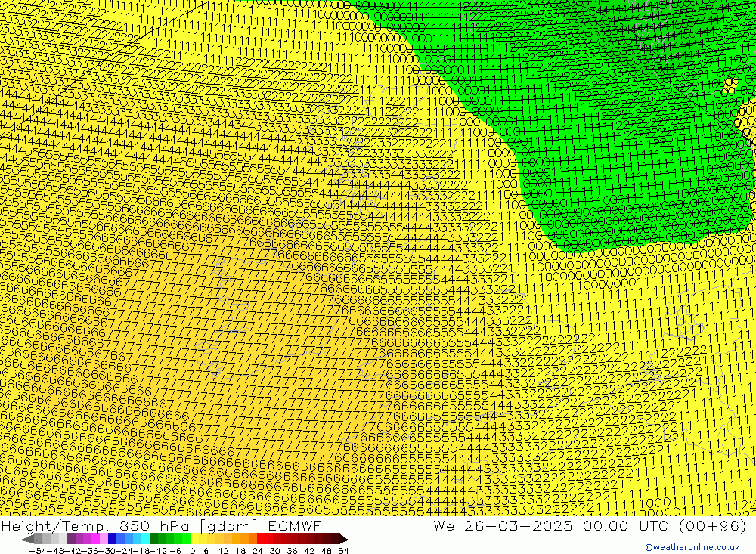Select the bright yellow legend swatch above 0
The width and height of the screenshot is (756, 554).
click(x=194, y=539)
